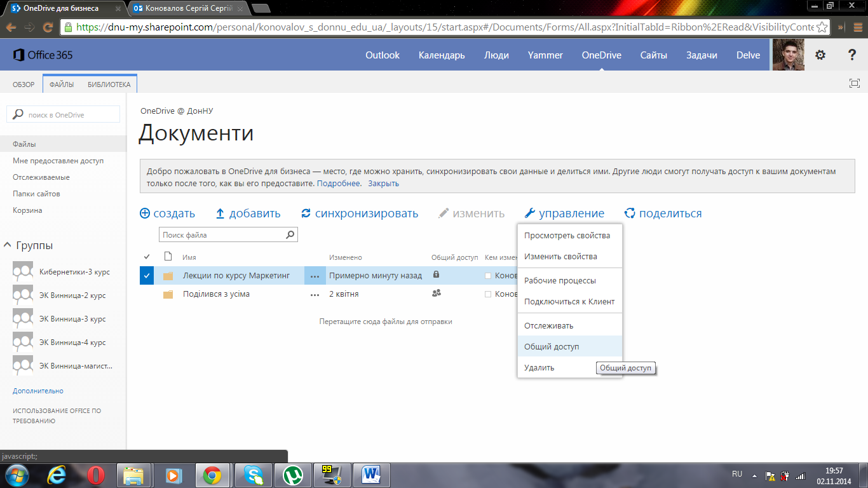
Task: Toggle presence checkbox in Поділився з усіма row
Action: pos(488,294)
